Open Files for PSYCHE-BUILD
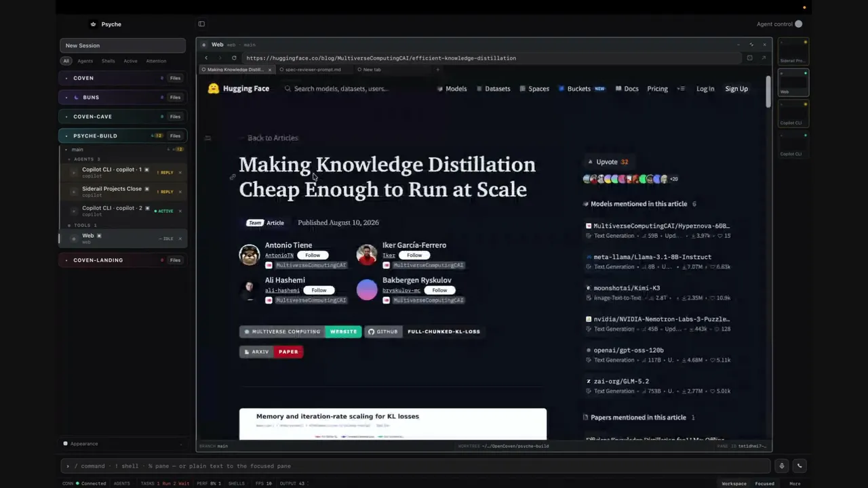The image size is (868, 488). (175, 136)
